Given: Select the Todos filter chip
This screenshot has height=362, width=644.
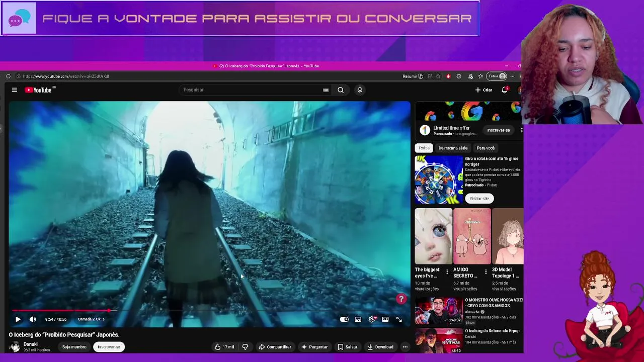Looking at the screenshot, I should click(424, 148).
